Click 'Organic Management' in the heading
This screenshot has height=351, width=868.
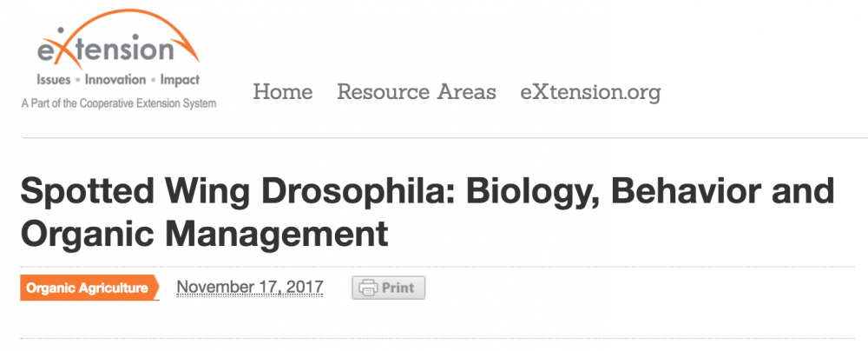[204, 234]
